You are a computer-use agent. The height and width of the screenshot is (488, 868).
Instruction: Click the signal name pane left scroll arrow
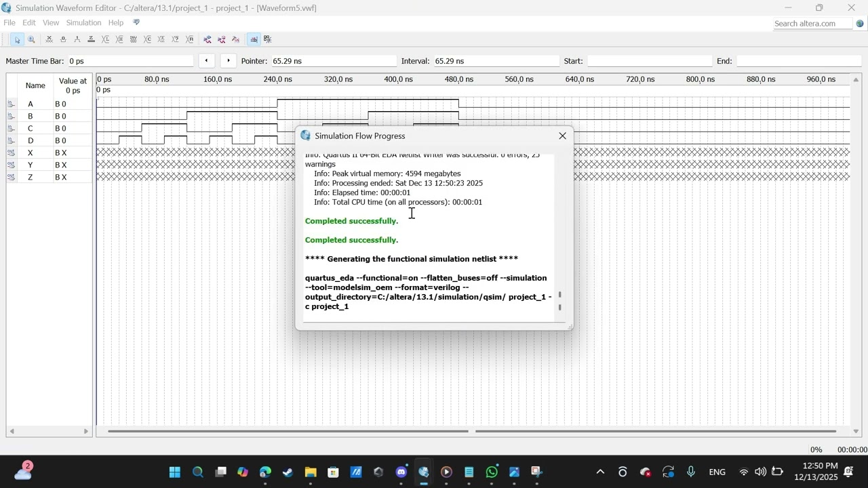click(x=11, y=431)
